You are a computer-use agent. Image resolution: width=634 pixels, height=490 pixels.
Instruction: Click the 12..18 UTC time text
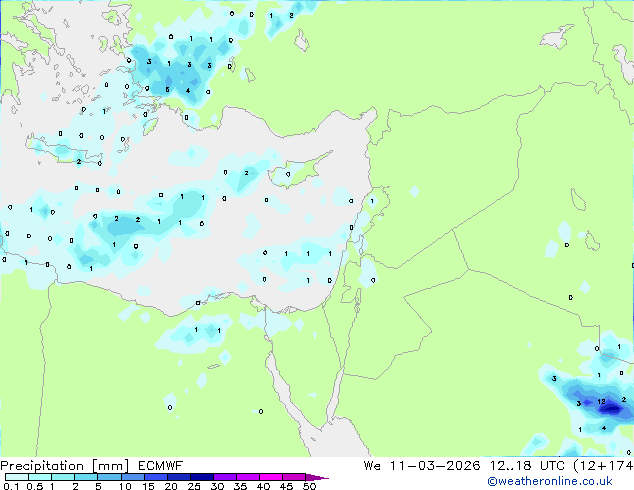pos(528,466)
